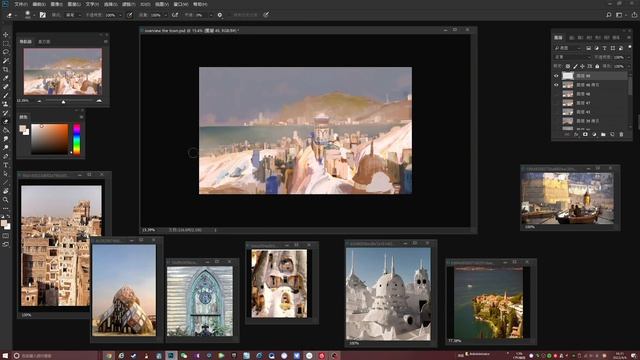The width and height of the screenshot is (640, 360).
Task: Toggle lock transparent pixels in the Layers panel
Action: (x=568, y=66)
